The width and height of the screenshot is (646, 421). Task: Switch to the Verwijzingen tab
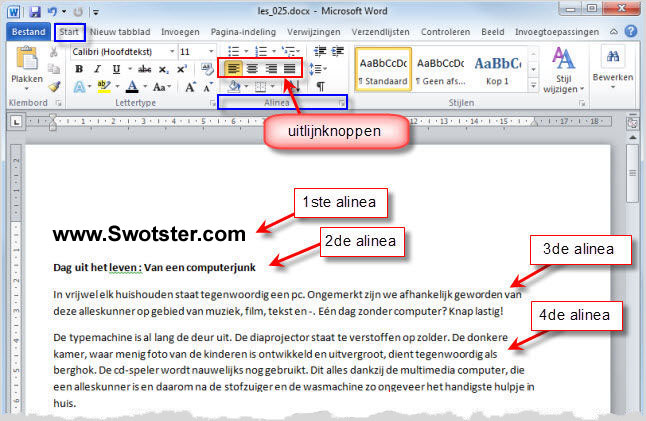314,32
